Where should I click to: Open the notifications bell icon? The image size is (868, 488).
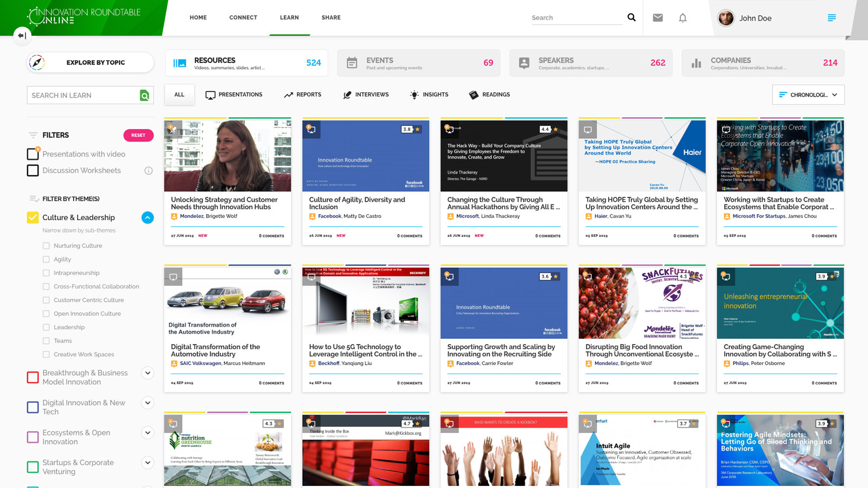(x=682, y=18)
